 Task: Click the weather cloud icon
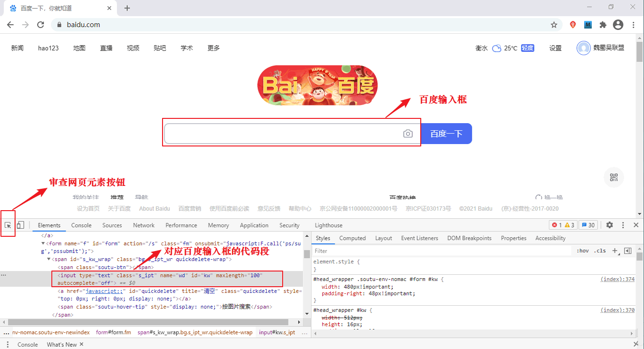click(x=497, y=48)
